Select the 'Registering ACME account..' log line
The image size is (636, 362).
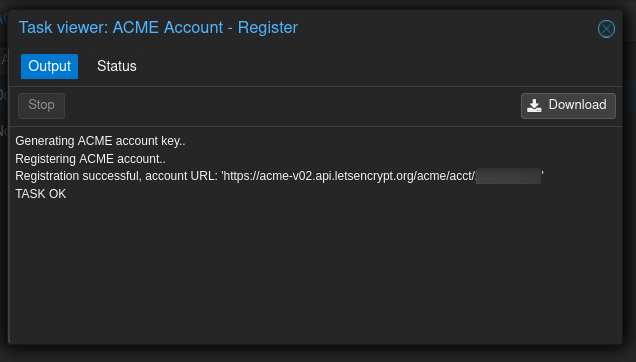(x=90, y=159)
